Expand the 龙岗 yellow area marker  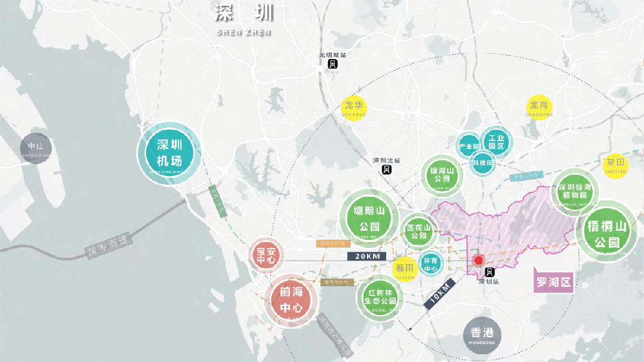pyautogui.click(x=538, y=107)
